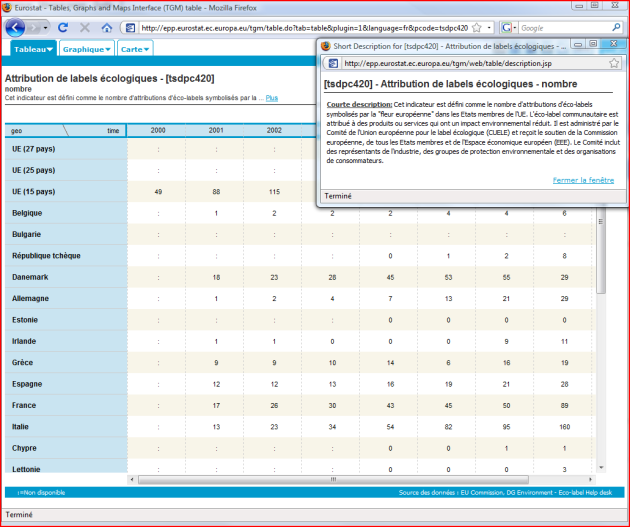Click the table scroll down arrow
The image size is (630, 527).
[601, 467]
